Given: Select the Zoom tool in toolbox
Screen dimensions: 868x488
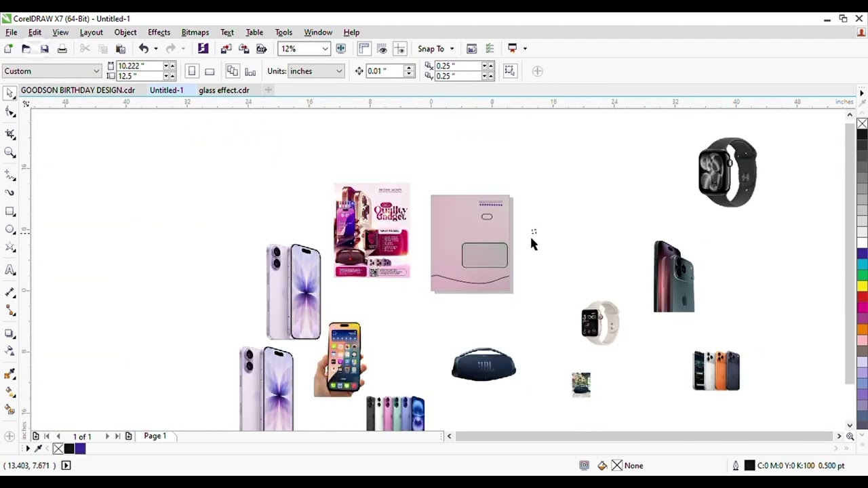Looking at the screenshot, I should tap(9, 153).
